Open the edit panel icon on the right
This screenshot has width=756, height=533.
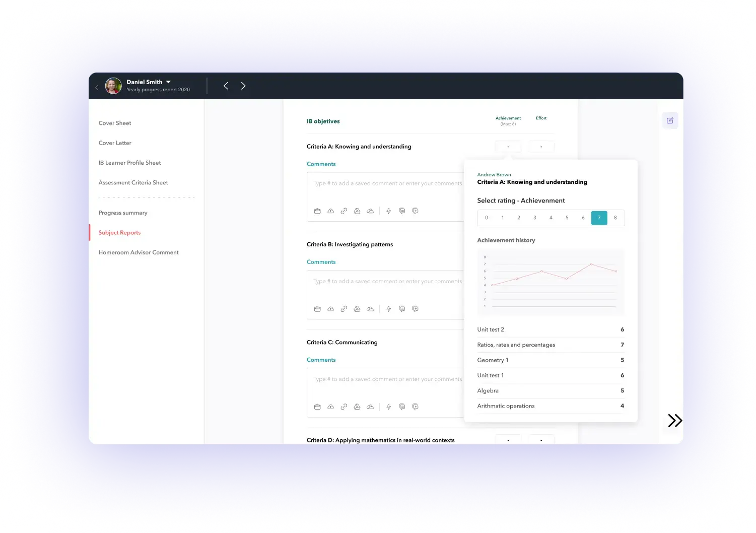[670, 120]
